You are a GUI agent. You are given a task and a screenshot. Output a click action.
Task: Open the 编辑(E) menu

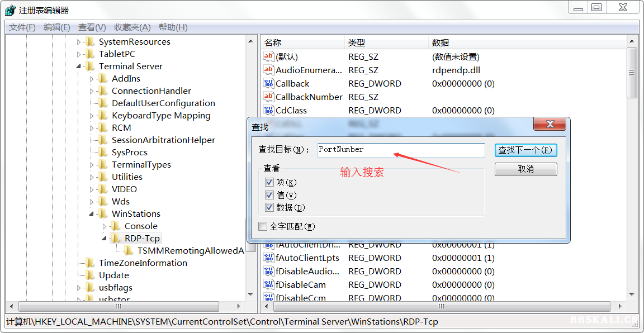coord(56,27)
